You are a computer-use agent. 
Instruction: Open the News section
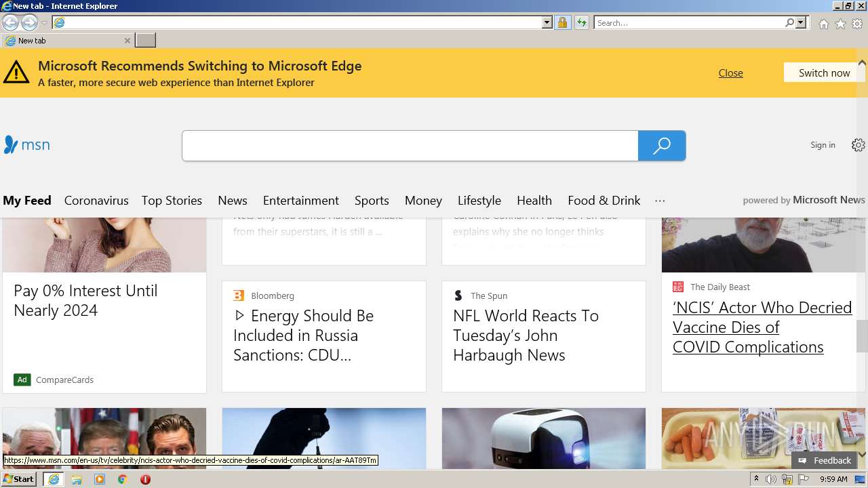233,201
